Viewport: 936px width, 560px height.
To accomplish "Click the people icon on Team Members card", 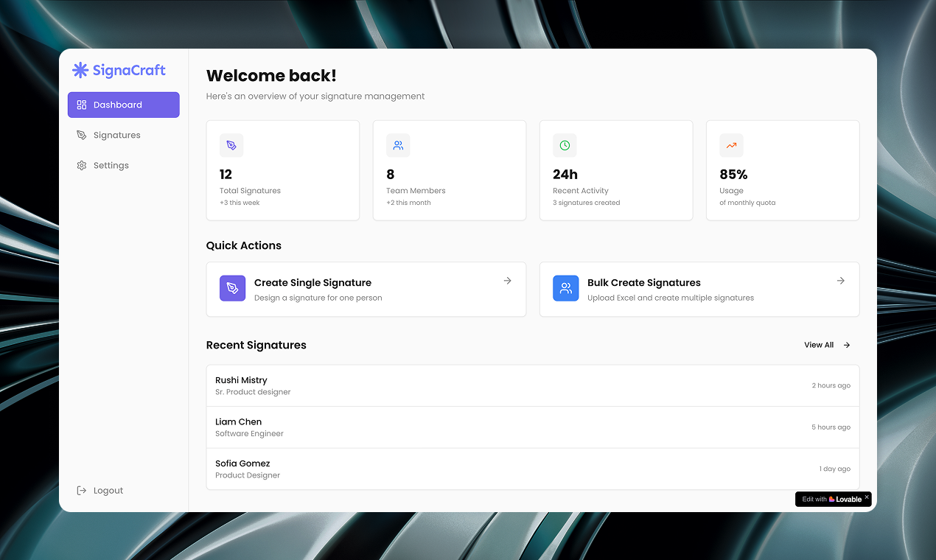I will pos(398,145).
